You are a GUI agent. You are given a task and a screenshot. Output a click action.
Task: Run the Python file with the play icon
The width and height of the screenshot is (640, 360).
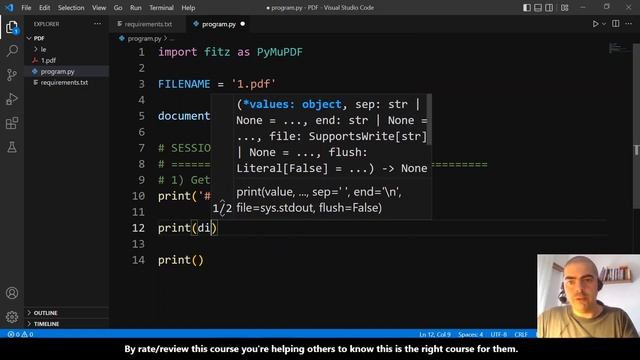(x=596, y=24)
